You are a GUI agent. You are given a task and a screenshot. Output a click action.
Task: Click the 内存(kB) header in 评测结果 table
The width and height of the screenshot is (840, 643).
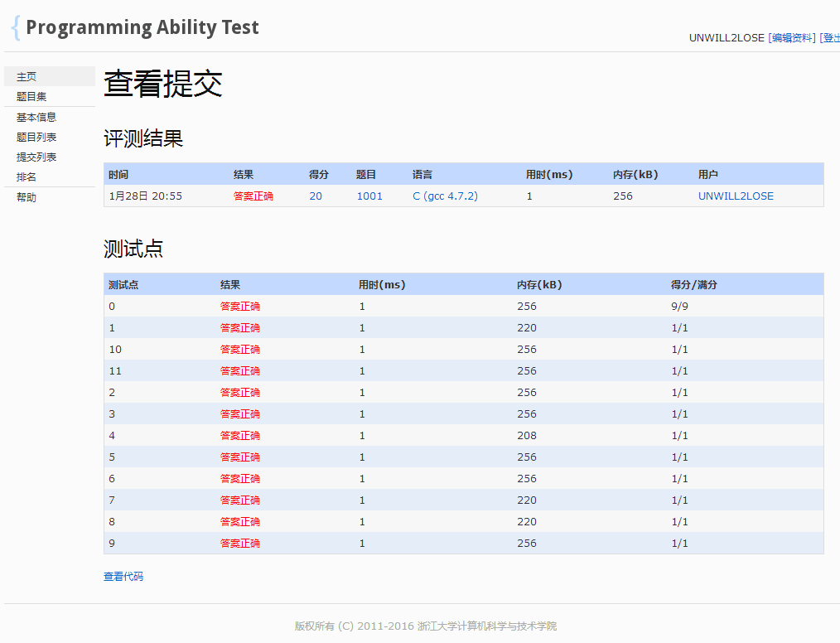coord(635,174)
